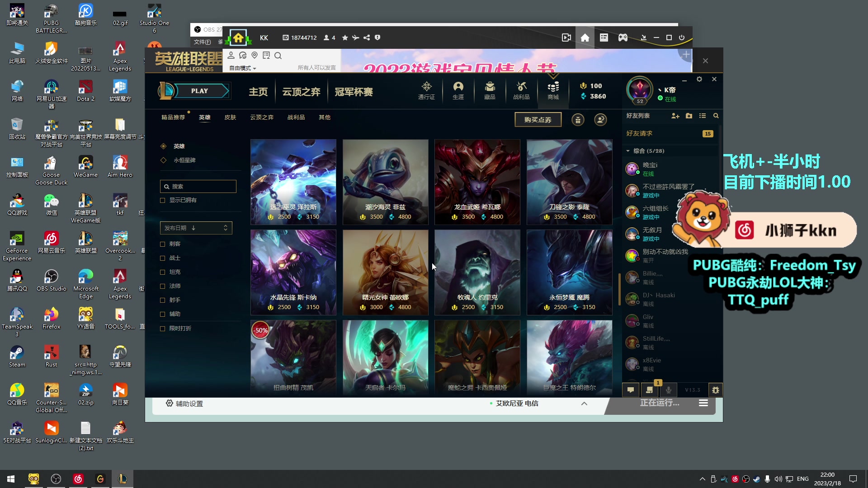Open the 冠军杯赛 navigation item
The height and width of the screenshot is (488, 868).
[x=354, y=92]
